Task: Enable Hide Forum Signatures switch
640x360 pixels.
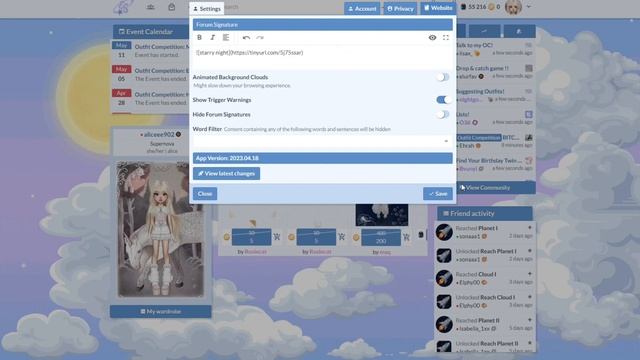Action: coord(442,114)
